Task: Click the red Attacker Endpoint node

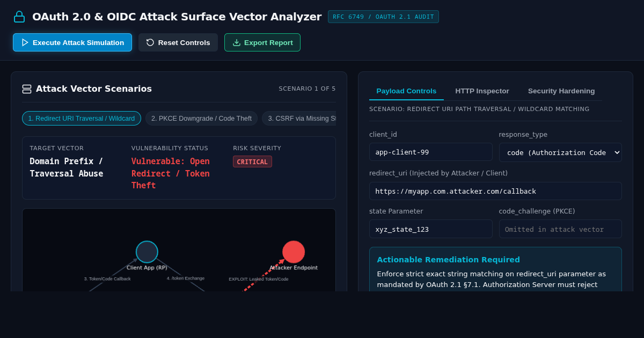Action: pos(294,252)
